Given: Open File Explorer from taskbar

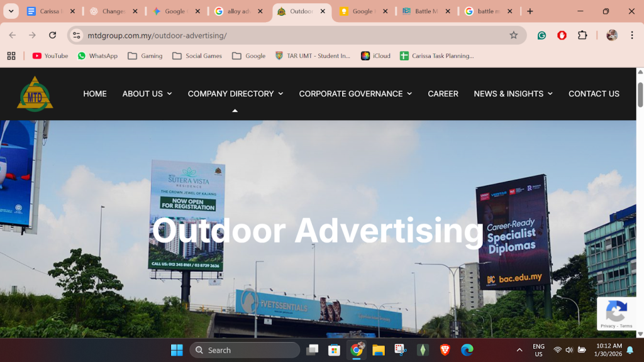Looking at the screenshot, I should (x=378, y=350).
